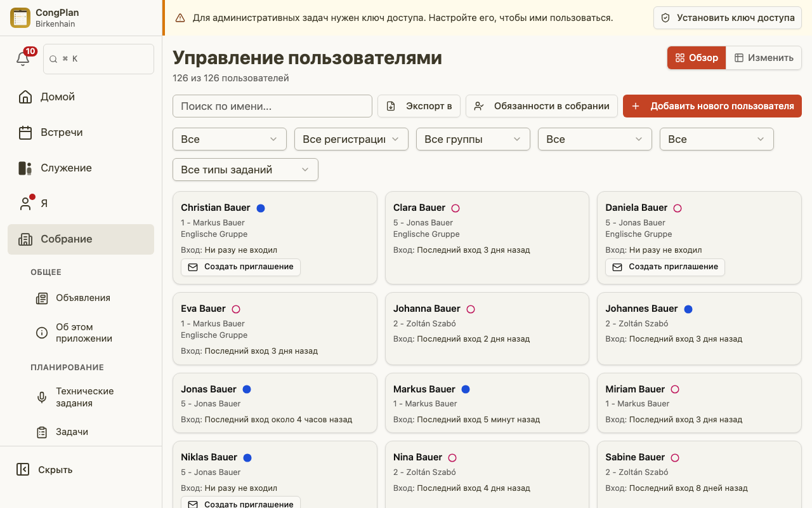Image resolution: width=812 pixels, height=508 pixels.
Task: Open the notifications bell with 10 badge
Action: click(23, 58)
